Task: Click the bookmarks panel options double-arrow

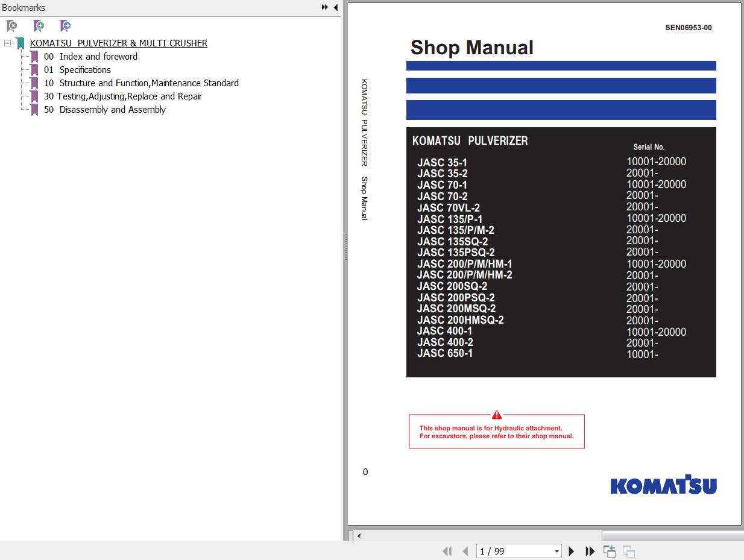Action: click(x=325, y=7)
